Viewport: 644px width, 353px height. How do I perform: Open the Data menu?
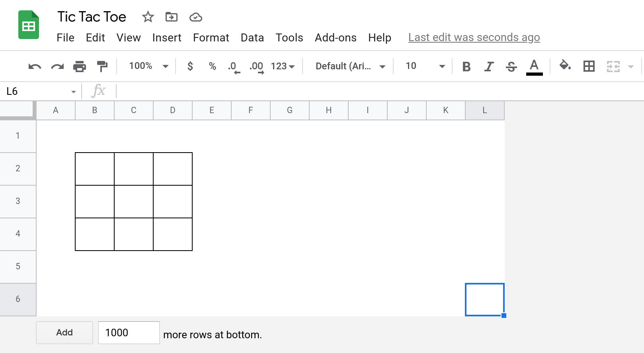[x=252, y=38]
